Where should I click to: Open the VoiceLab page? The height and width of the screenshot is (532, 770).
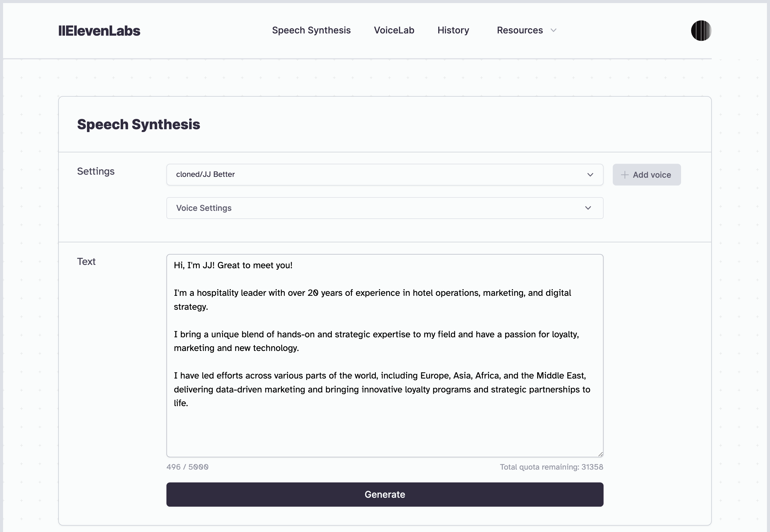tap(394, 30)
